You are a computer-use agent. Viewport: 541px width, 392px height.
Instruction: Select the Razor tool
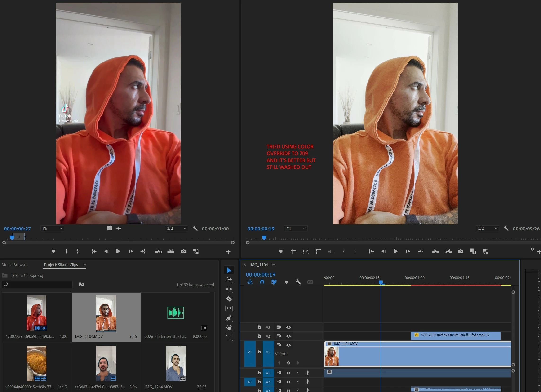(x=229, y=299)
